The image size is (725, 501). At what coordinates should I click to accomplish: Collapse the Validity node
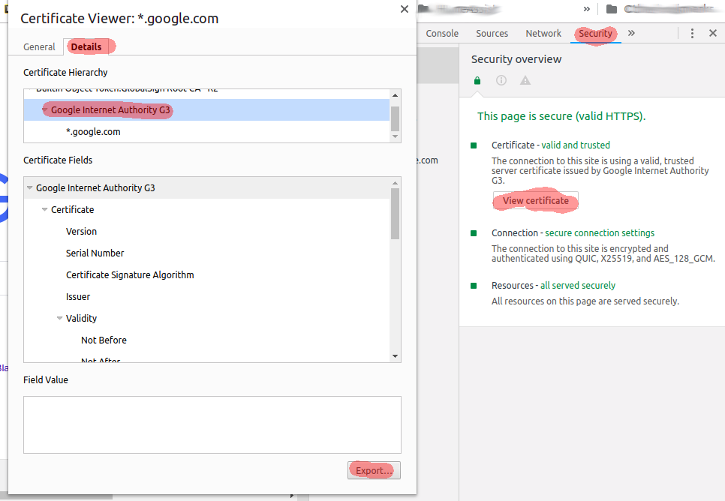(60, 318)
